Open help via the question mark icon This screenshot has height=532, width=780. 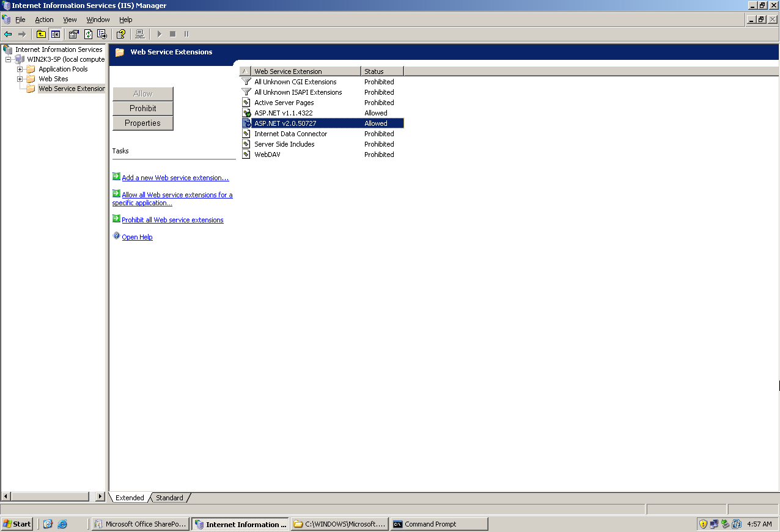pos(120,34)
